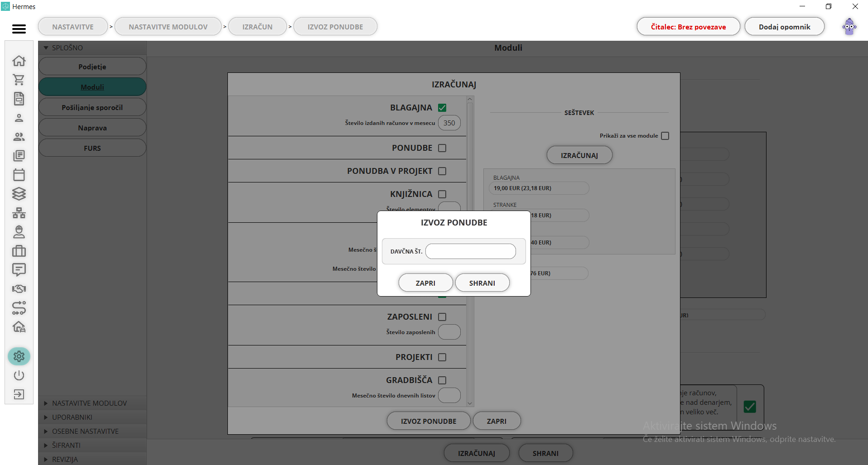Open the FURS settings item
This screenshot has height=465, width=868.
[92, 148]
